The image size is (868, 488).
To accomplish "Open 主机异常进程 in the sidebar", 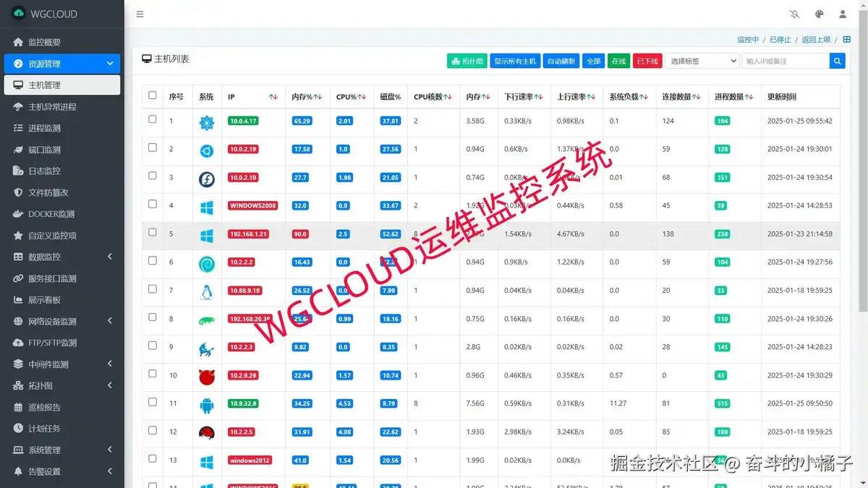I will [62, 107].
